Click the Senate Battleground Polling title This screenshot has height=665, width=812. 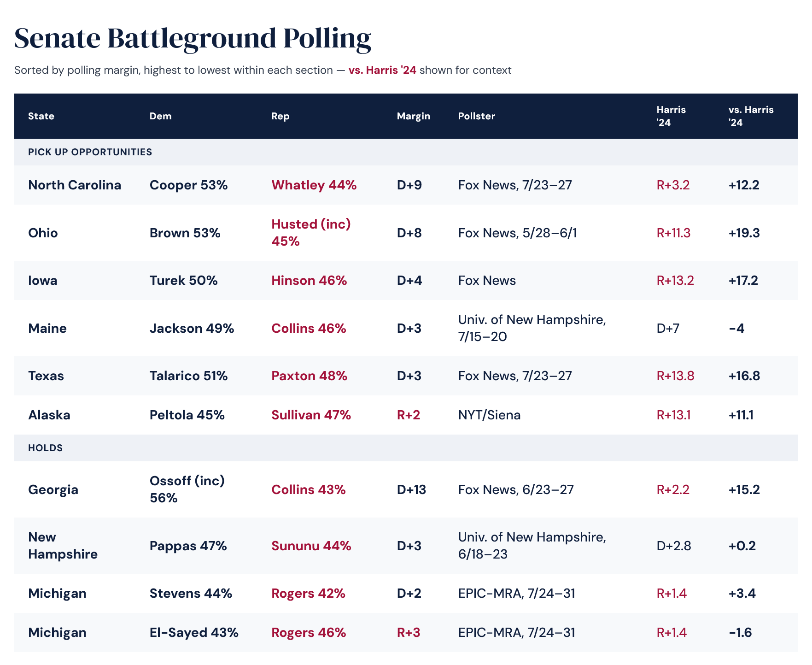pos(193,38)
